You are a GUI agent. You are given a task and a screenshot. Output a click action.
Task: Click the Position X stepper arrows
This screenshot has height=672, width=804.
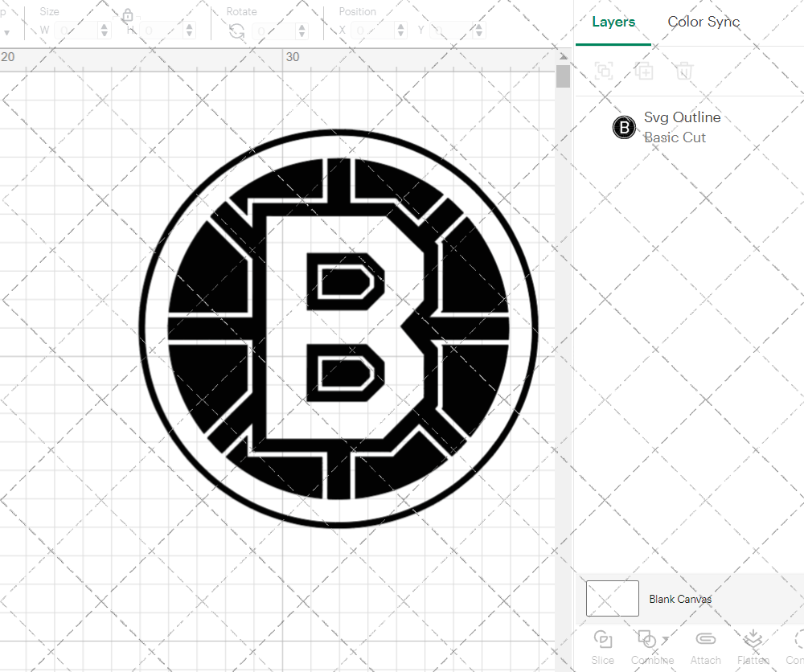[401, 31]
